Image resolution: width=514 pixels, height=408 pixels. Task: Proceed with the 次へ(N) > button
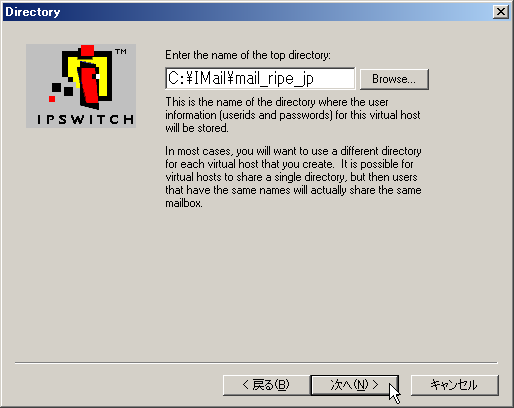354,385
